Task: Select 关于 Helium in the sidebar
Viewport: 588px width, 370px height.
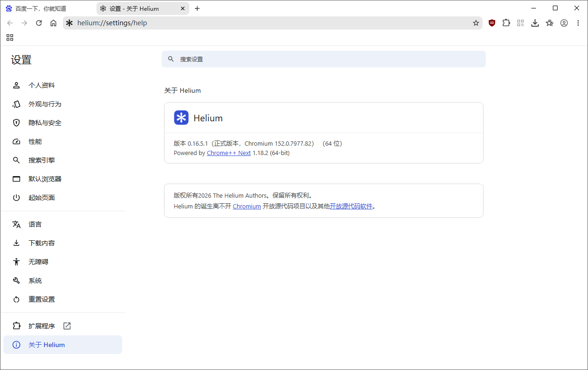Action: [62, 345]
